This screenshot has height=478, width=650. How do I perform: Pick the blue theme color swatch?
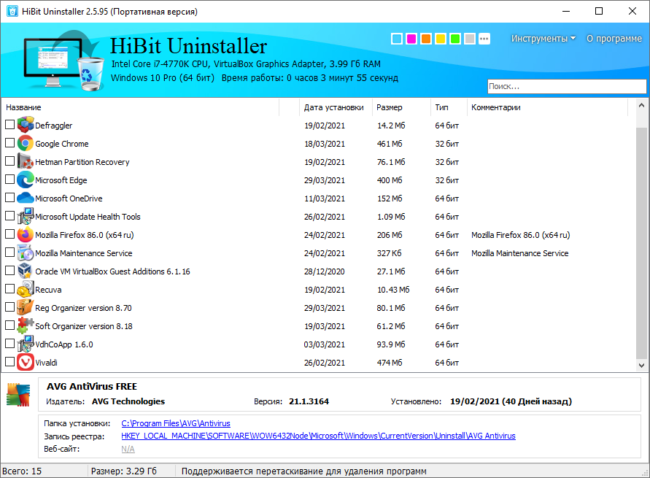click(397, 39)
